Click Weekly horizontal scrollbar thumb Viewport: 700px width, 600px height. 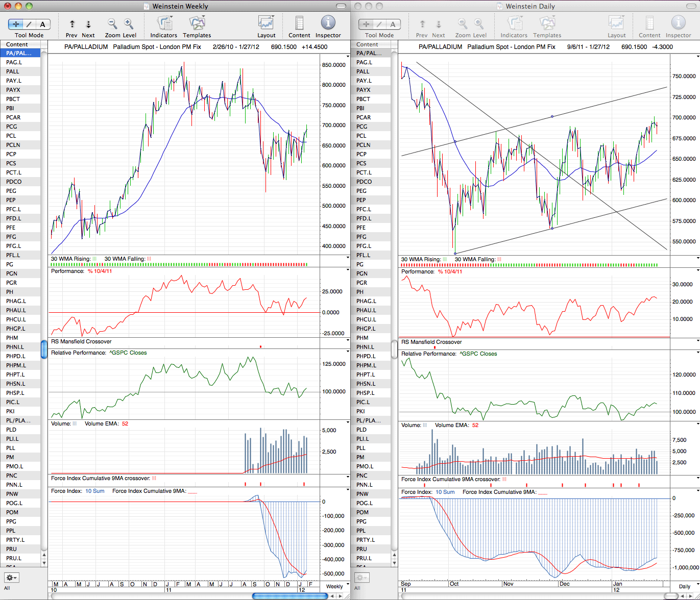coord(289,595)
